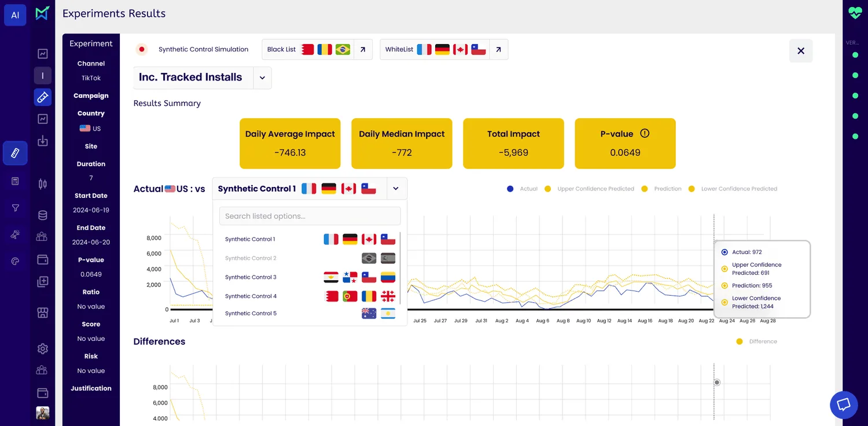Open the storefront sidebar icon
The height and width of the screenshot is (426, 868).
[x=42, y=313]
